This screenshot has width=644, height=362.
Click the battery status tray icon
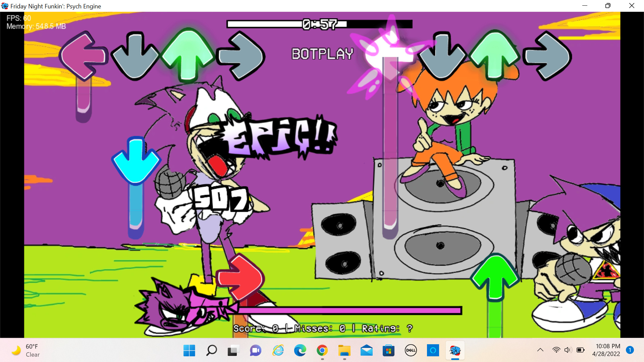pos(580,350)
